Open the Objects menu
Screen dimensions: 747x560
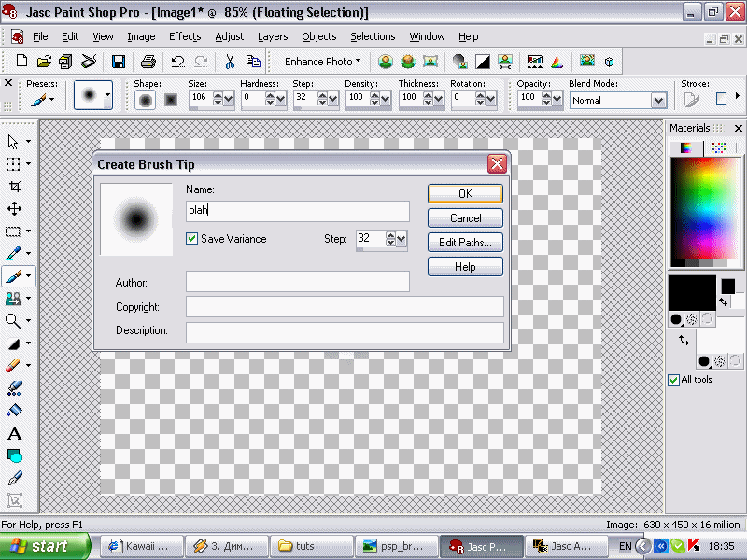318,36
